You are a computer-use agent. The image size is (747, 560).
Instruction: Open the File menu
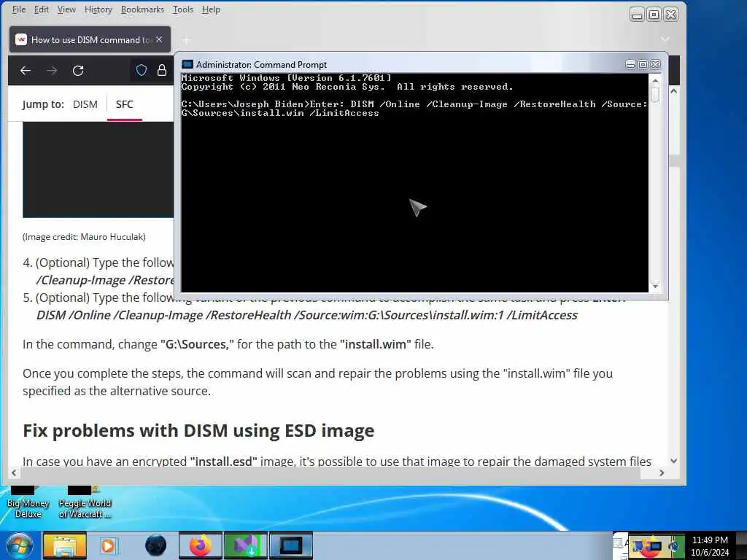[19, 9]
